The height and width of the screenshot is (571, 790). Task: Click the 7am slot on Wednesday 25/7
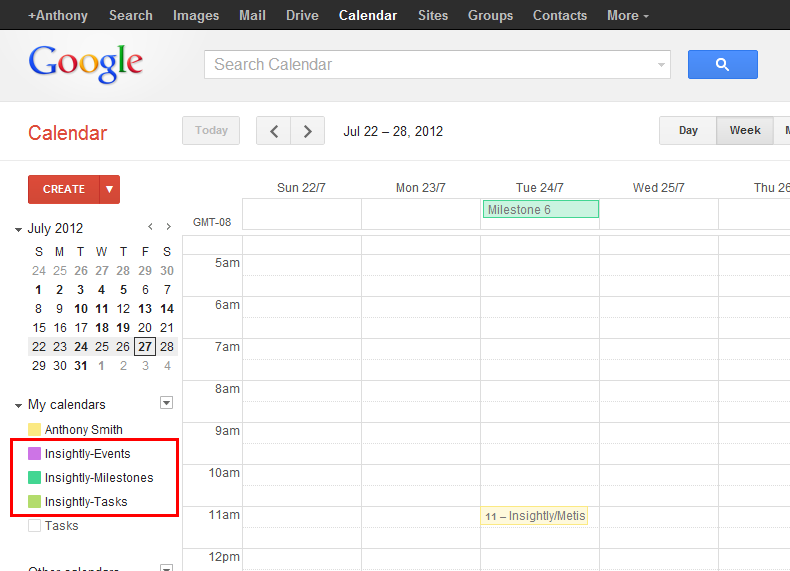point(659,359)
